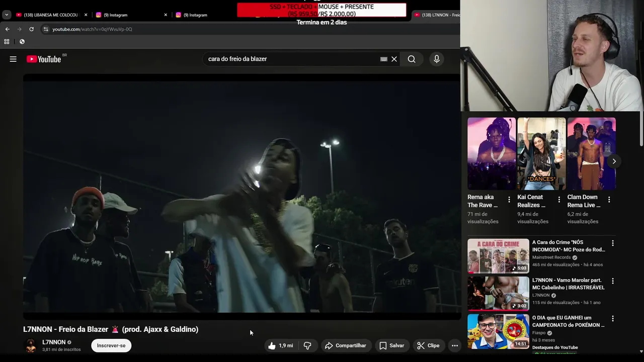Select the video title text
Image resolution: width=644 pixels, height=362 pixels.
pyautogui.click(x=111, y=329)
